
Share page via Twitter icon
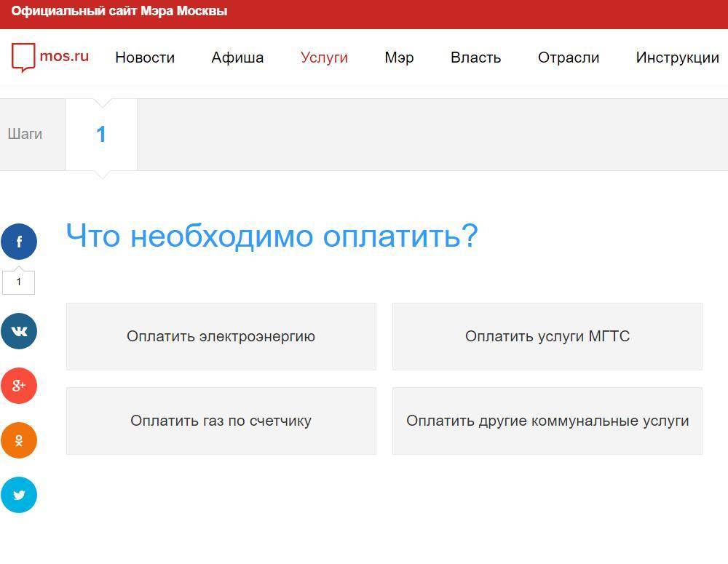tap(19, 495)
